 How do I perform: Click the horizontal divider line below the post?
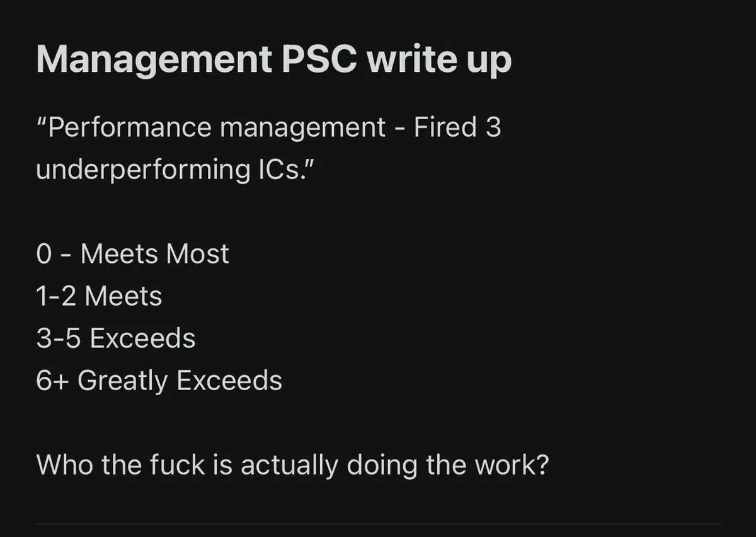click(378, 524)
